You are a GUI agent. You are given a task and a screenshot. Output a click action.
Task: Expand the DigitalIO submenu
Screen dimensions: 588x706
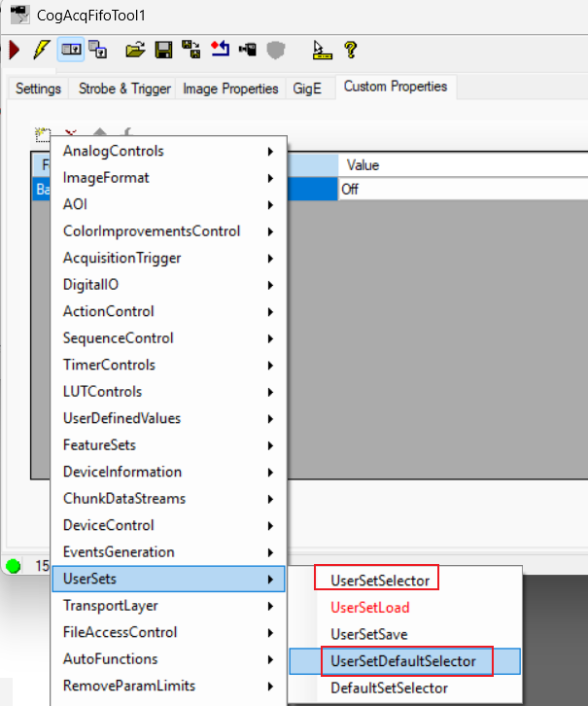pos(169,285)
